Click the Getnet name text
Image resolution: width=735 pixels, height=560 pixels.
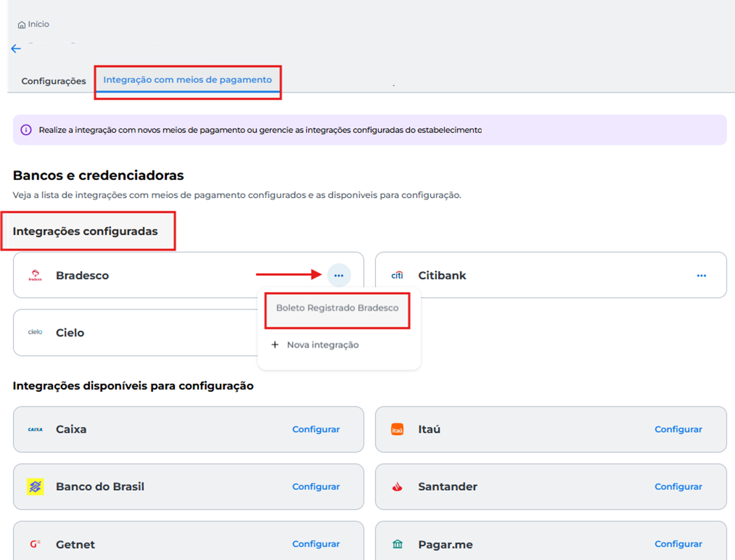(x=75, y=544)
